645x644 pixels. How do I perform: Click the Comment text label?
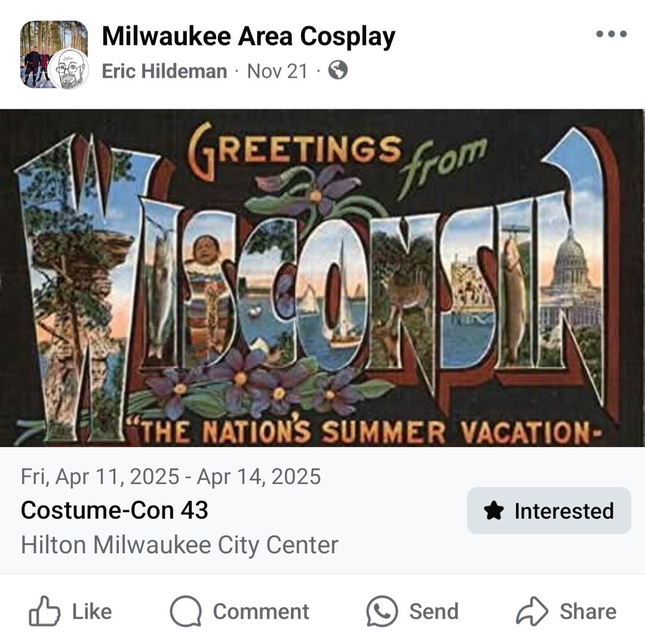tap(261, 612)
